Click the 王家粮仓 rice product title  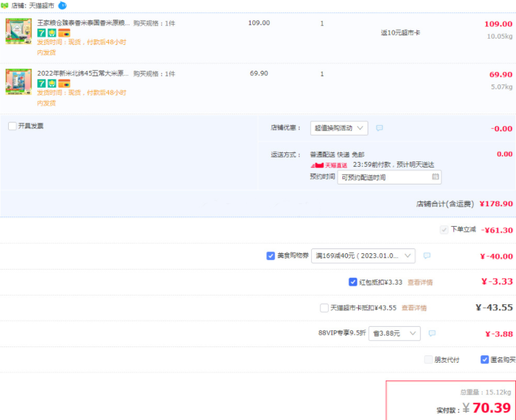[83, 23]
